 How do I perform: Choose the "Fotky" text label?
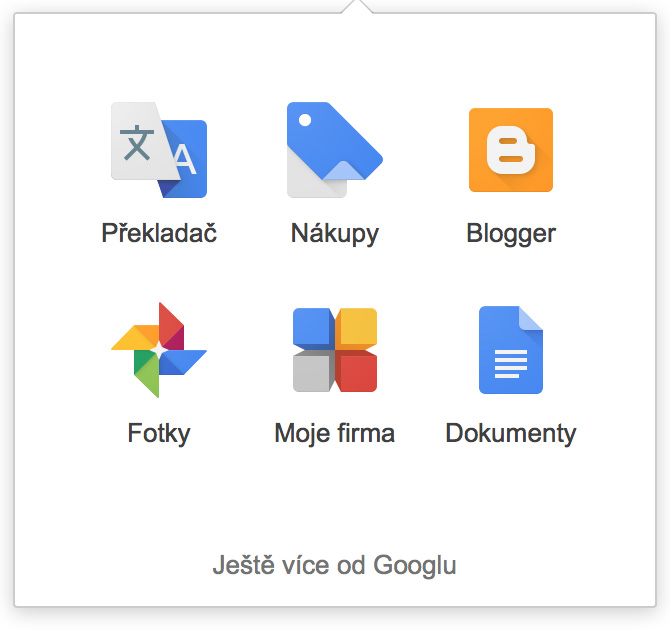[x=159, y=434]
